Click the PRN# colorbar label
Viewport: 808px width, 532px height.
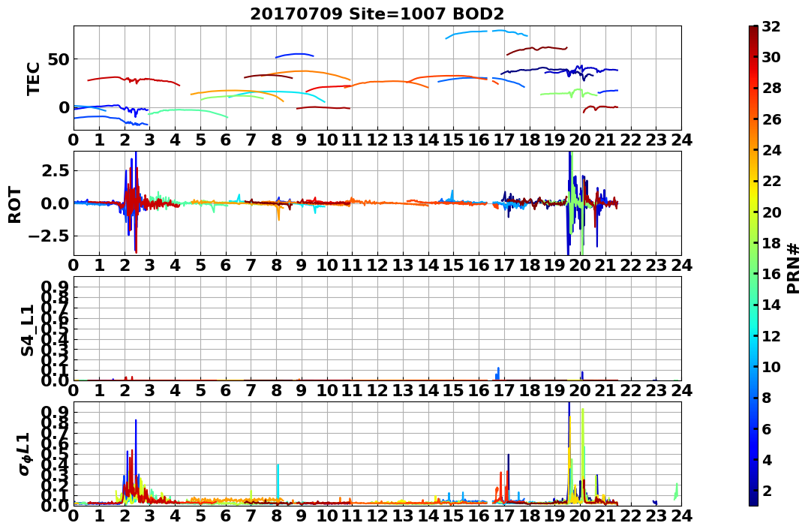794,269
